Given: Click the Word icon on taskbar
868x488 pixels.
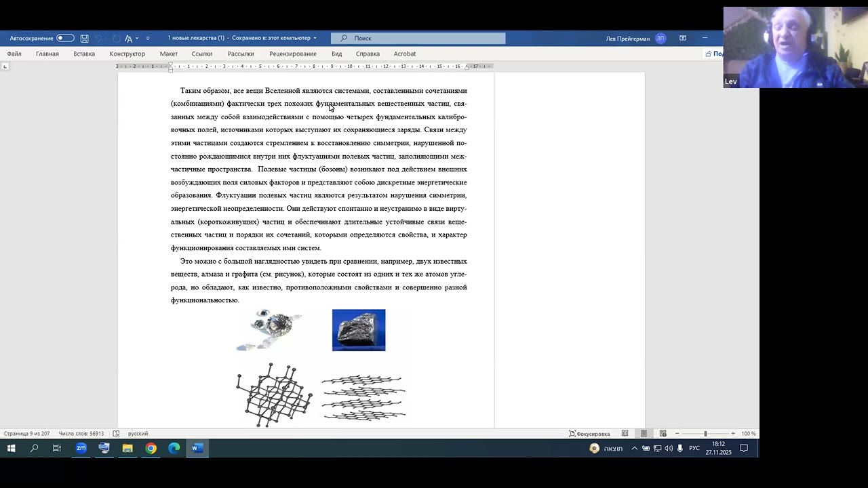Looking at the screenshot, I should coord(197,448).
